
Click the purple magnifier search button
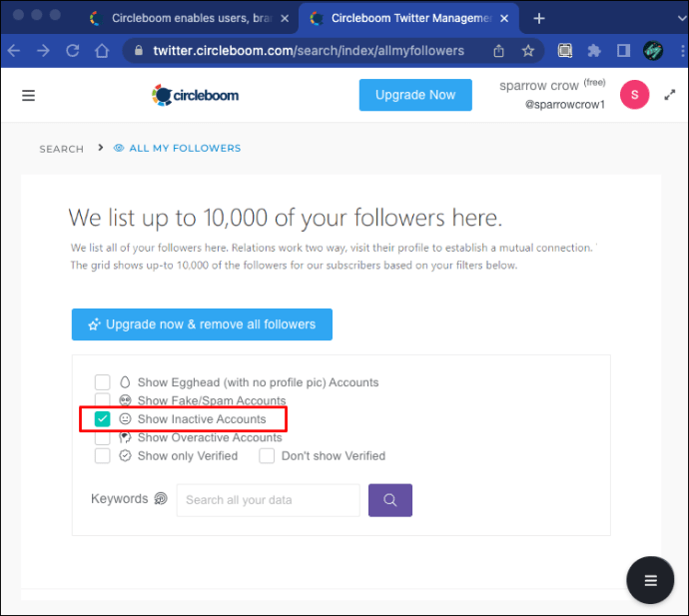click(390, 500)
